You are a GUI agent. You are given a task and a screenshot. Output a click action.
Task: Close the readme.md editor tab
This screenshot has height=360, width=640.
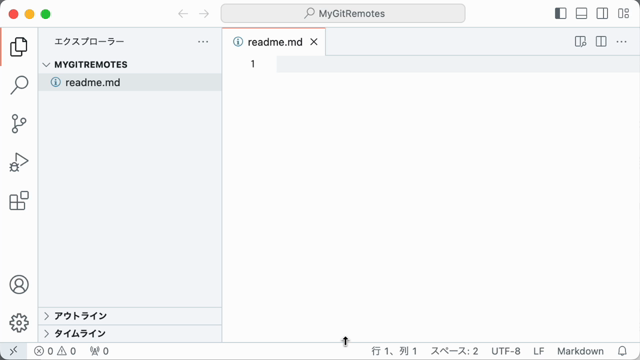click(313, 42)
